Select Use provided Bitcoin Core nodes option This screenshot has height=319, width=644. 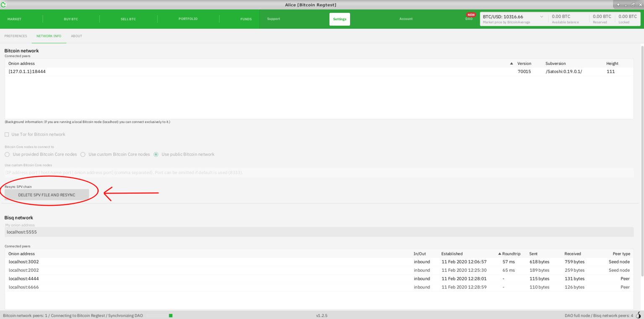[x=7, y=154]
